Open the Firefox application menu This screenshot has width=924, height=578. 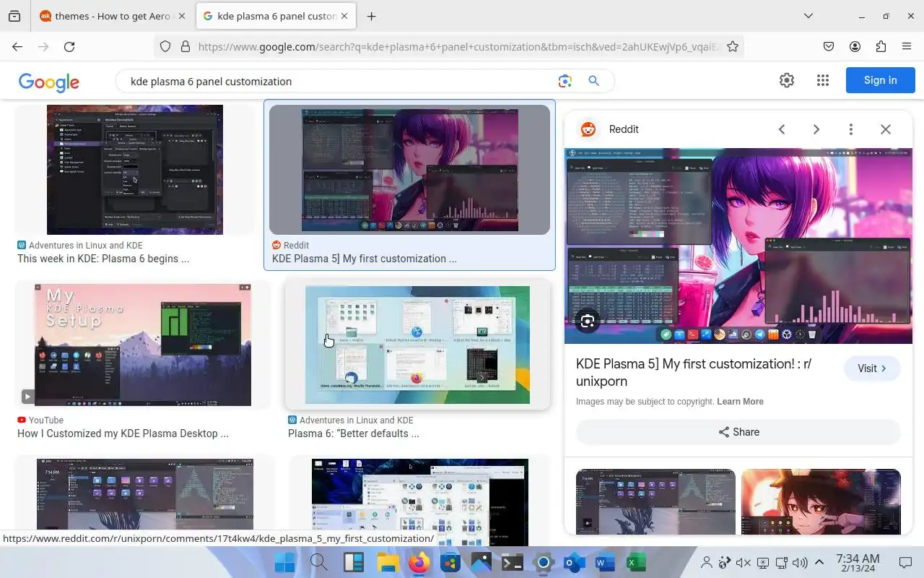(907, 47)
